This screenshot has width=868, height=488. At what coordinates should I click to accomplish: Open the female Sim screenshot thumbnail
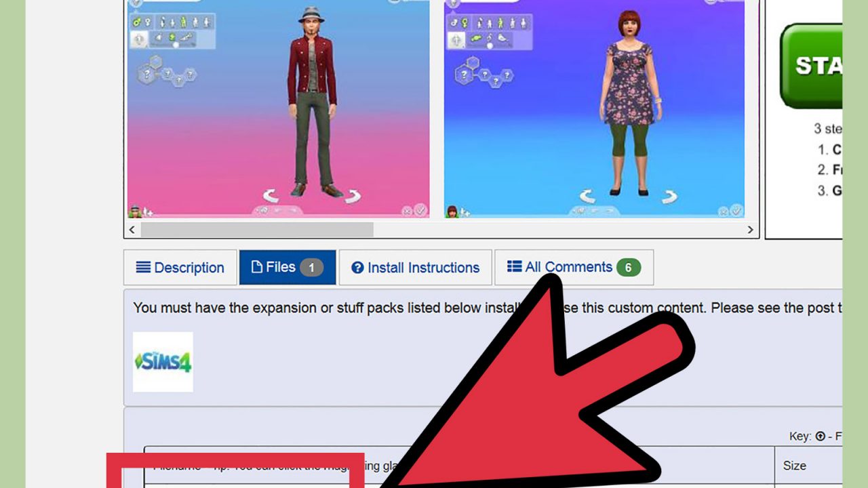(594, 108)
